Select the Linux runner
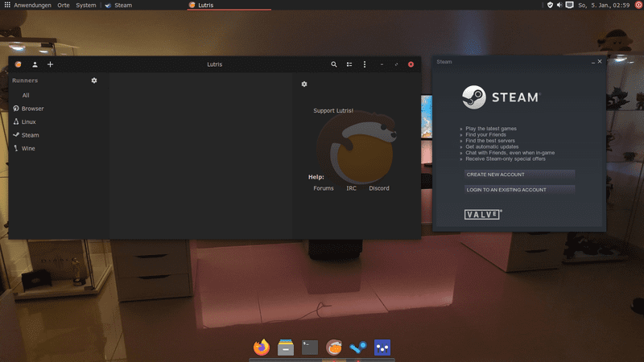Viewport: 644px width, 362px height. (x=28, y=122)
